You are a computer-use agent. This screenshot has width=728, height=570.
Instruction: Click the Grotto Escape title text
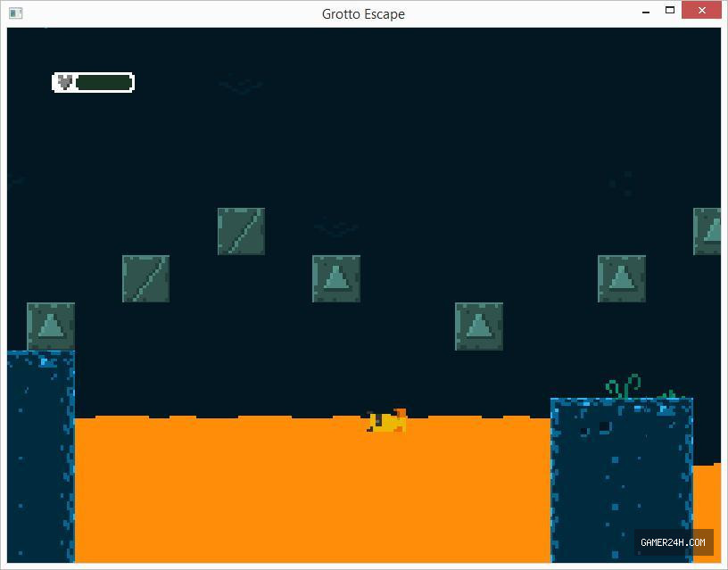363,14
